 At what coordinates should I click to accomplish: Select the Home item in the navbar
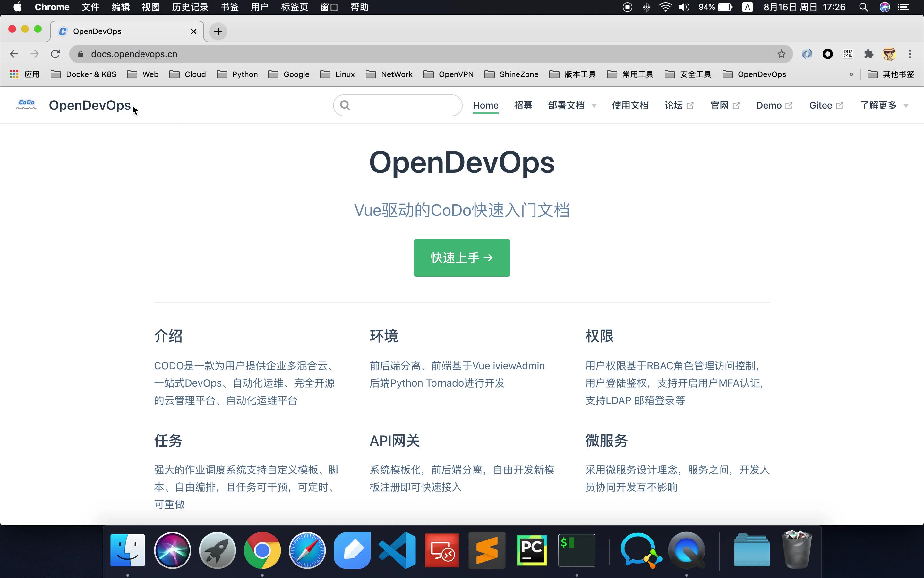(x=486, y=106)
